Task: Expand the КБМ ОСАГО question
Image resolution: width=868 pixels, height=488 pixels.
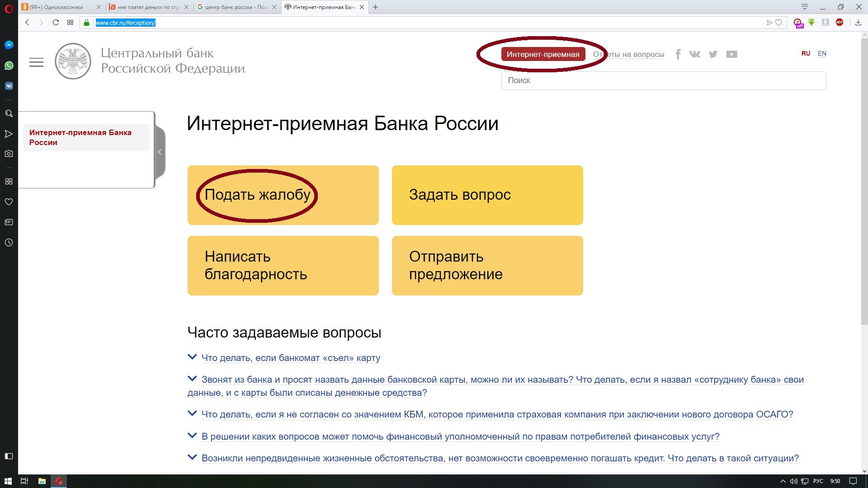Action: point(497,414)
